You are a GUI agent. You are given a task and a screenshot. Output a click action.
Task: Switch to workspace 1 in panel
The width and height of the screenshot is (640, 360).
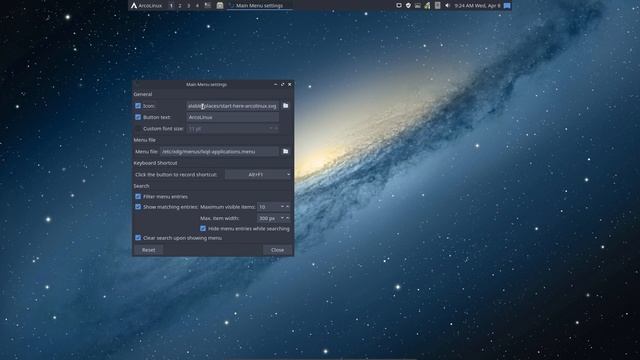[171, 5]
